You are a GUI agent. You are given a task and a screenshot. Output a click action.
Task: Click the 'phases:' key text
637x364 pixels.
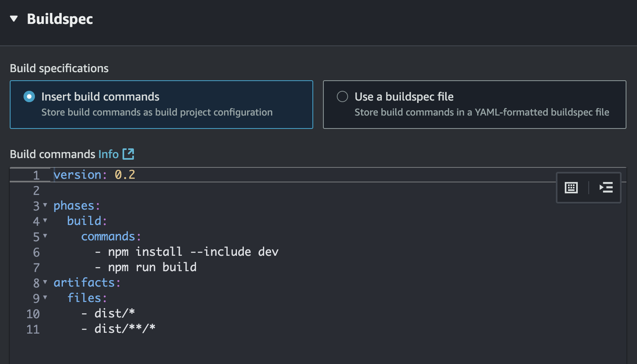pos(77,206)
